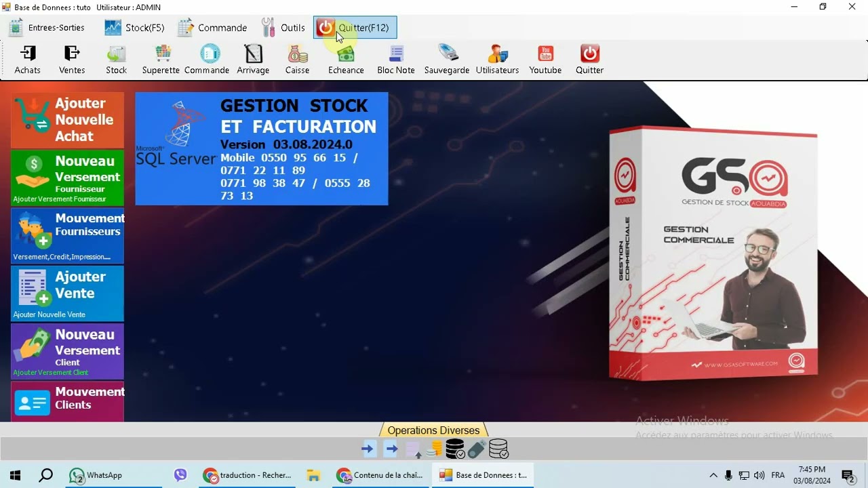Open the Caisse money bag icon
This screenshot has height=488, width=868.
click(x=297, y=60)
